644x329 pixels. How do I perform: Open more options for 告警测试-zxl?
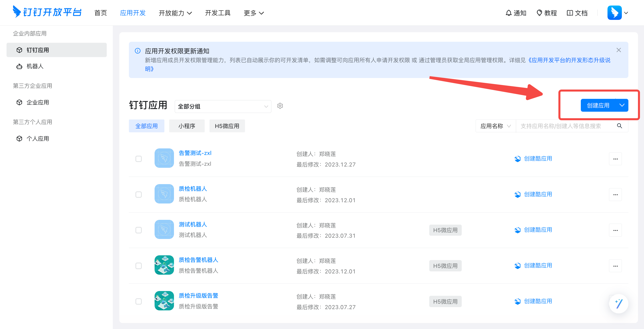pos(615,159)
